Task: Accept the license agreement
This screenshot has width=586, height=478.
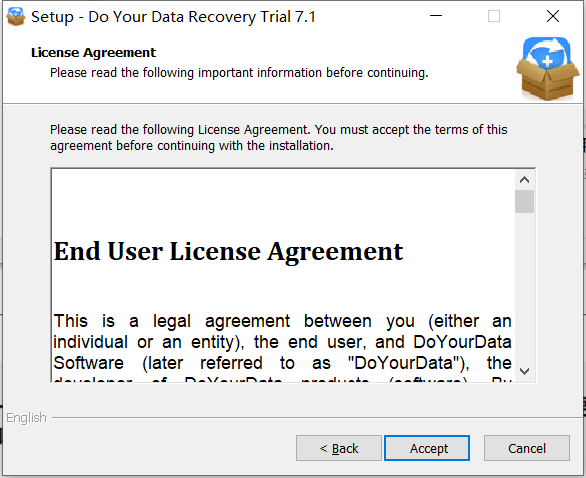Action: pyautogui.click(x=427, y=448)
